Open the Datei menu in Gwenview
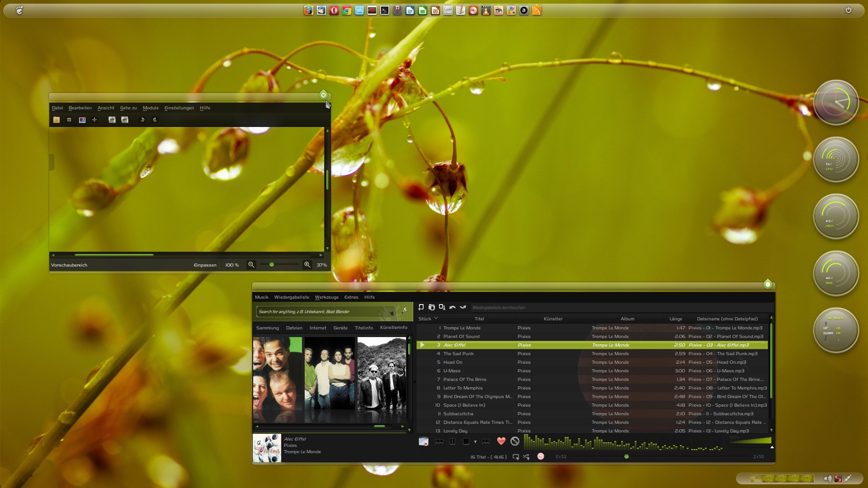868x488 pixels. [x=57, y=108]
